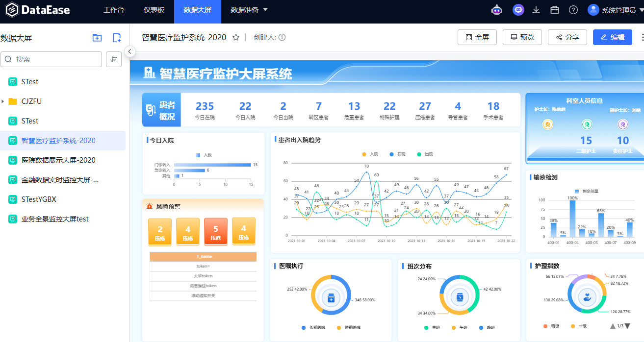The image size is (644, 342).
Task: Go to the 工作台 tab
Action: click(x=114, y=10)
